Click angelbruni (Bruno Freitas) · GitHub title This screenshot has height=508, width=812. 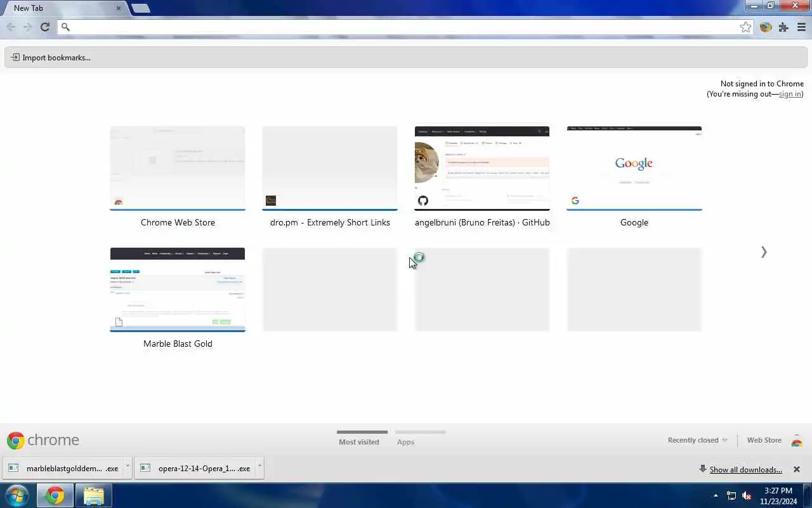482,222
